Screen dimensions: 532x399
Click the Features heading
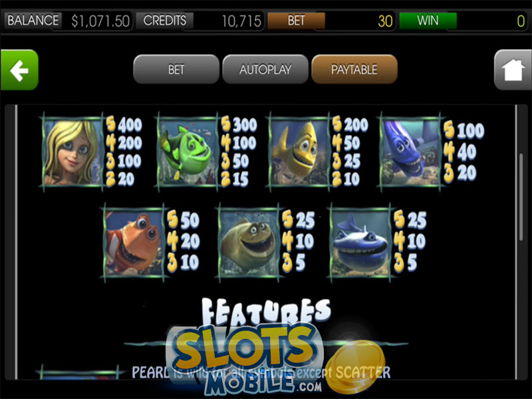[x=266, y=311]
